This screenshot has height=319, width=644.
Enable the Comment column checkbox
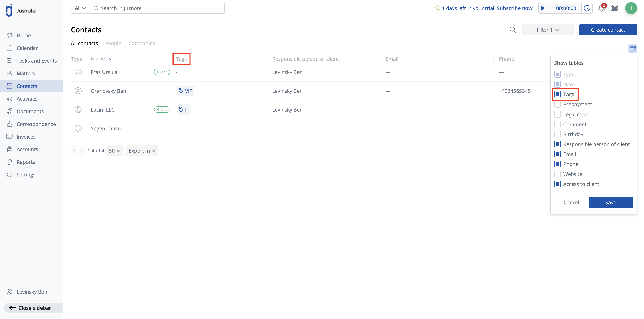tap(557, 124)
